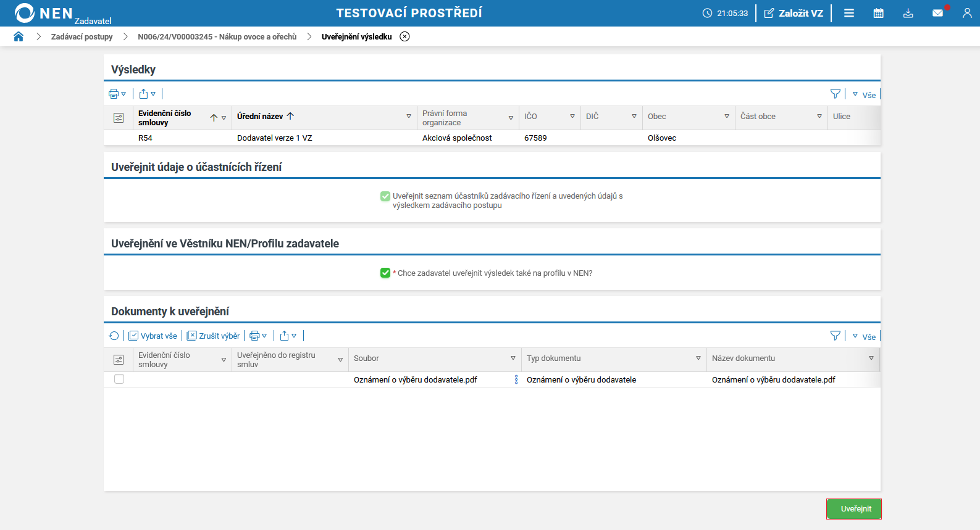Go to Nákup ovoce a ořechů breadcrumb
The width and height of the screenshot is (980, 530).
coord(217,36)
